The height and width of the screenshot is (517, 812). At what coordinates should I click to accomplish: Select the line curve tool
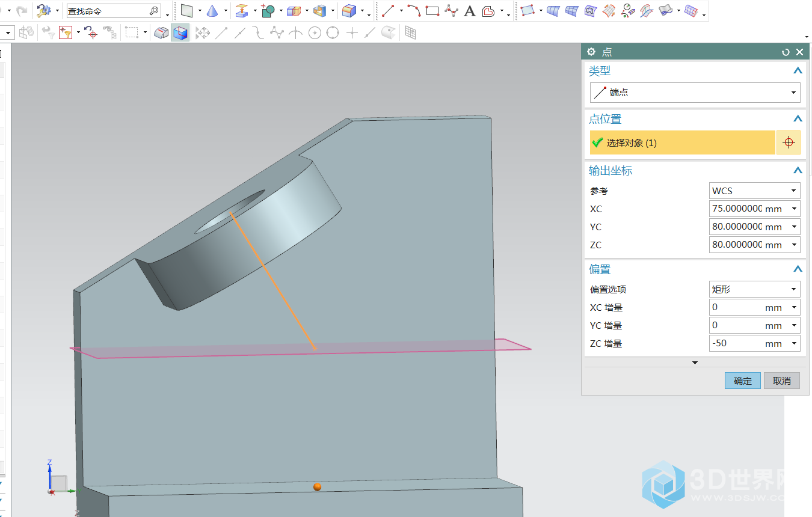pos(388,11)
